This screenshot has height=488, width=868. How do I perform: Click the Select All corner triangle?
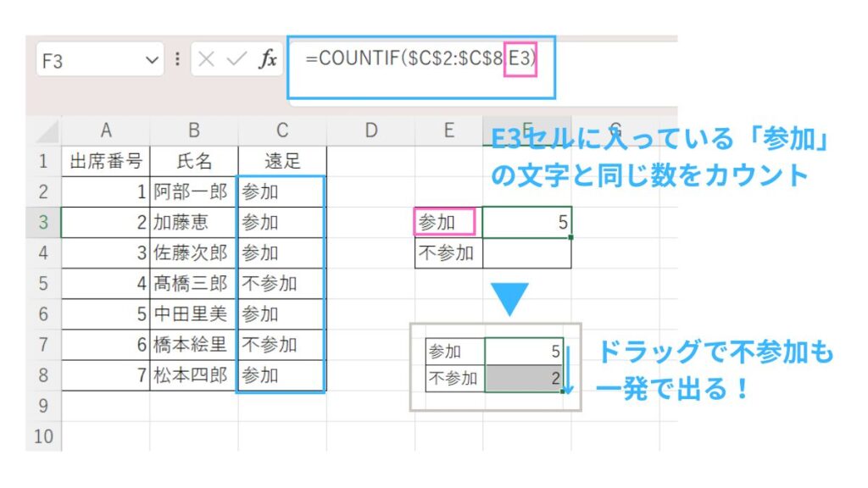click(46, 131)
